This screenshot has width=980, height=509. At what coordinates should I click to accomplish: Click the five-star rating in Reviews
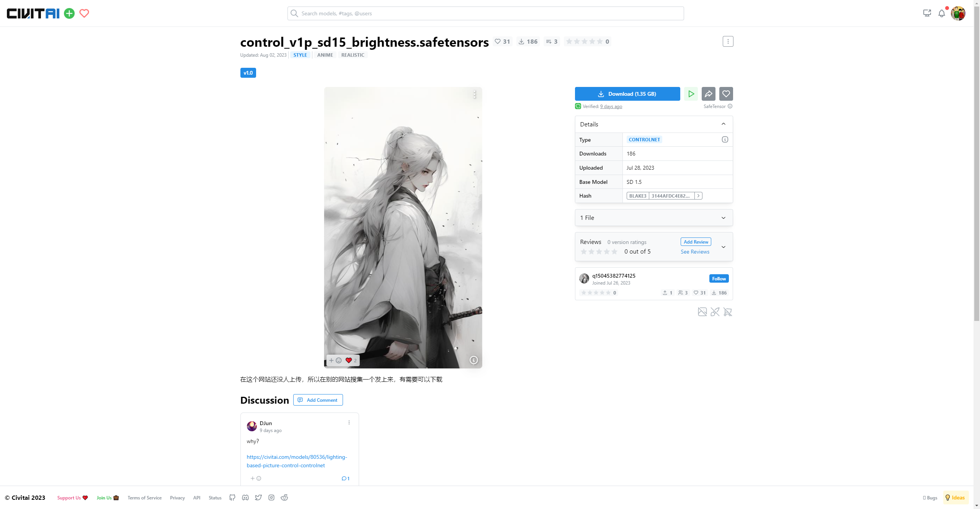click(599, 252)
